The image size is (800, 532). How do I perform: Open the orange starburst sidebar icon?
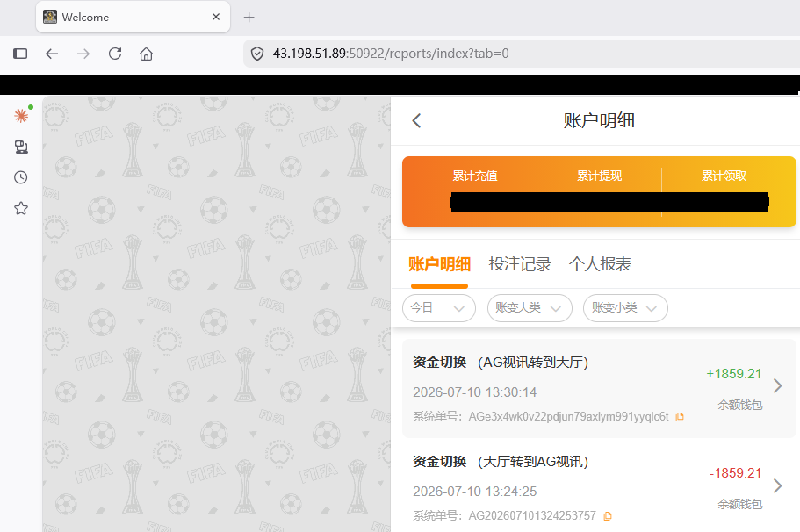point(21,116)
